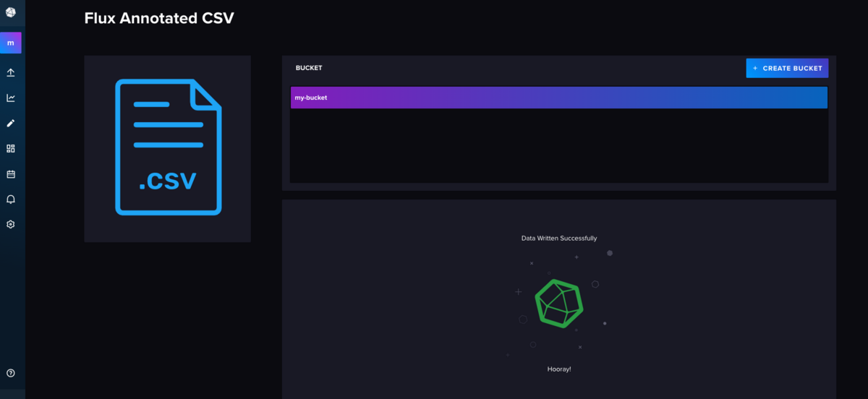The image size is (868, 399).
Task: Open the Data Explorer graph icon
Action: pyautogui.click(x=10, y=98)
